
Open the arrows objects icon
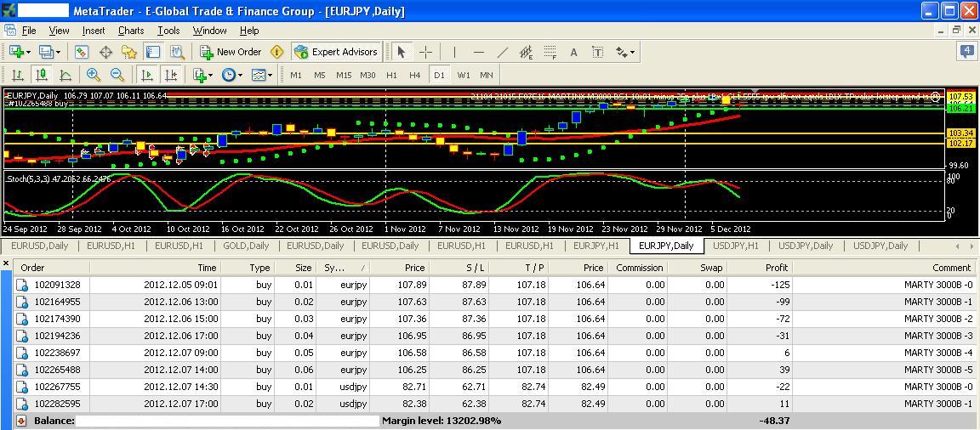pyautogui.click(x=621, y=52)
